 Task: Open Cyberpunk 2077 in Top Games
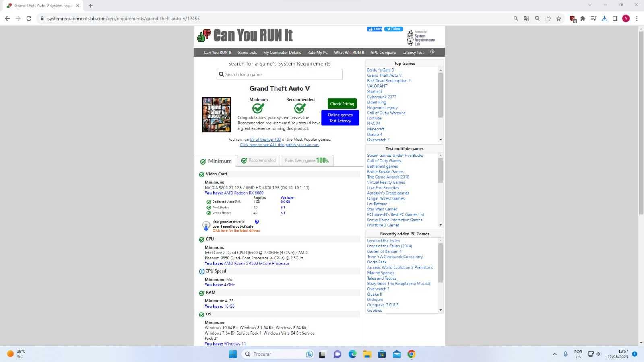(382, 97)
